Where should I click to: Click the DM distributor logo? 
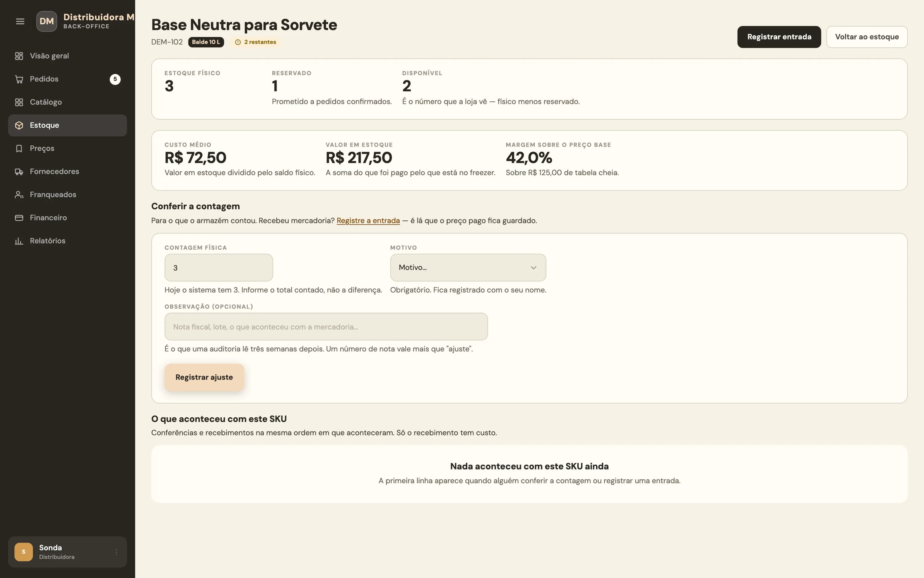[47, 21]
